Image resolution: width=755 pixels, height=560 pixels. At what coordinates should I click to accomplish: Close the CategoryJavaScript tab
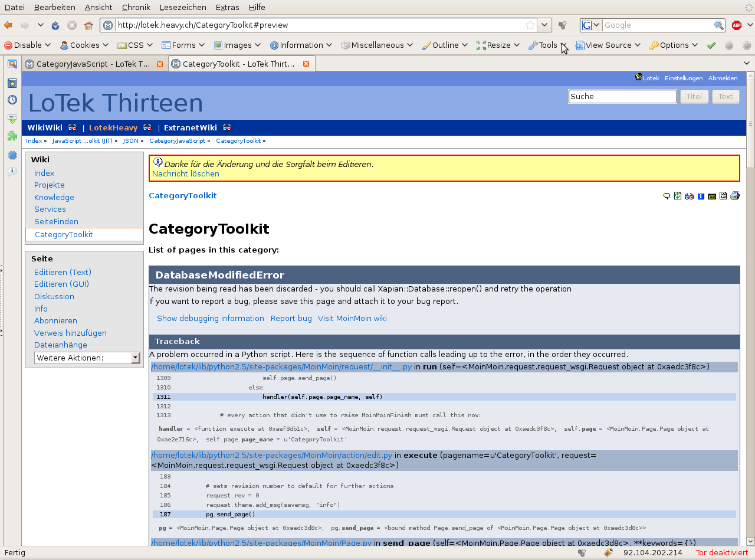click(x=160, y=64)
